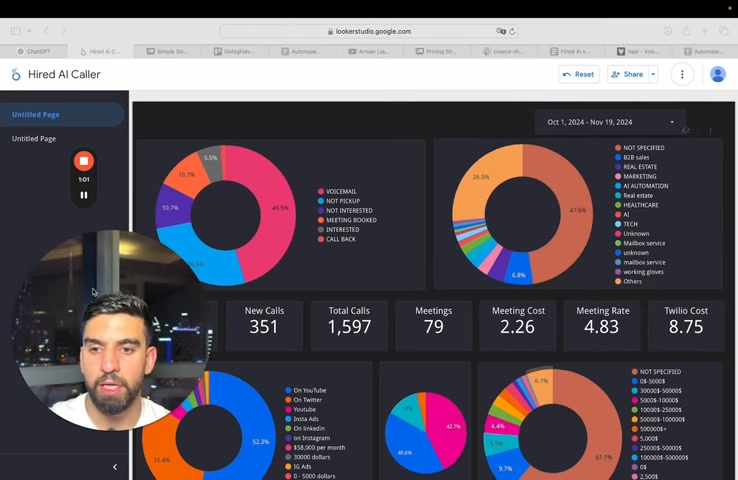Click the 42.7% pink pie slice
The image size is (738, 480).
click(448, 426)
